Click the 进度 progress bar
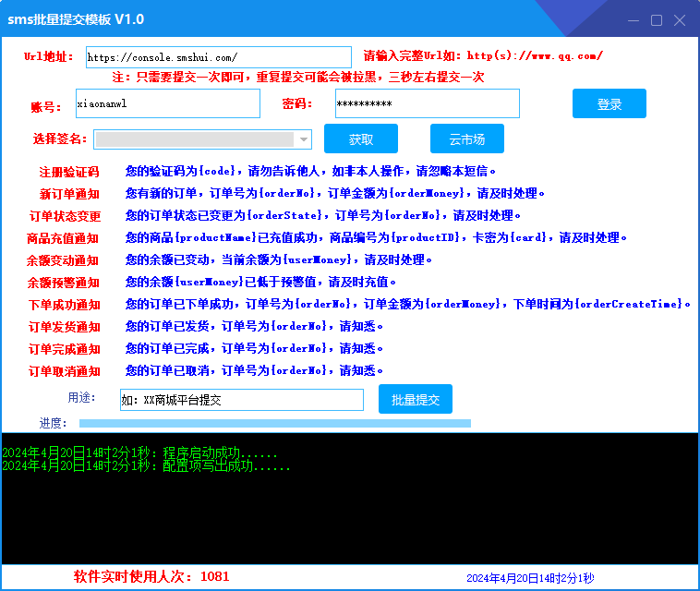This screenshot has width=700, height=591. pyautogui.click(x=274, y=423)
